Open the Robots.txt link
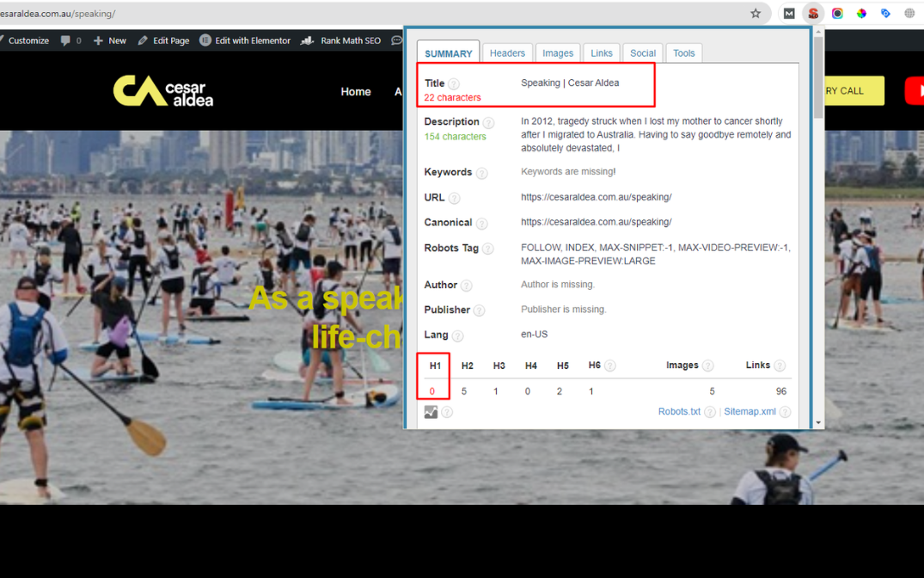This screenshot has width=924, height=578. point(679,412)
